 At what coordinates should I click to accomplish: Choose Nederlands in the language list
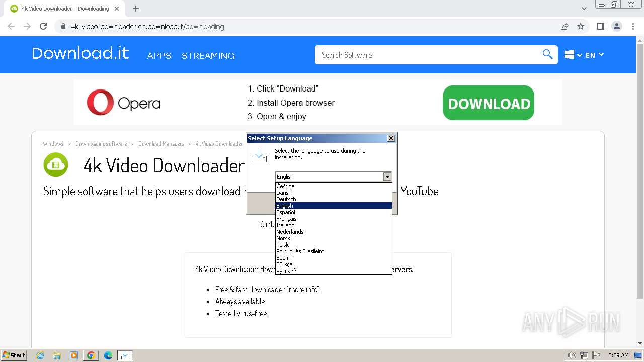coord(334,232)
